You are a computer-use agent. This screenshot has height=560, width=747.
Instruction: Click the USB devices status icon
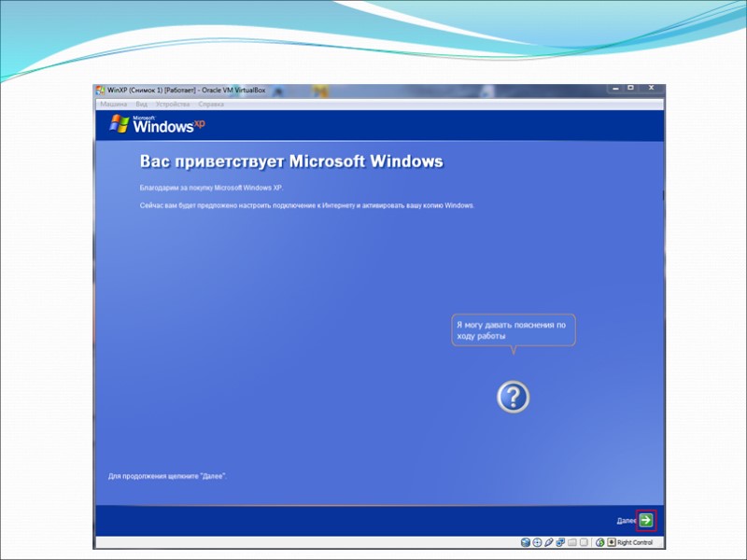click(x=549, y=542)
